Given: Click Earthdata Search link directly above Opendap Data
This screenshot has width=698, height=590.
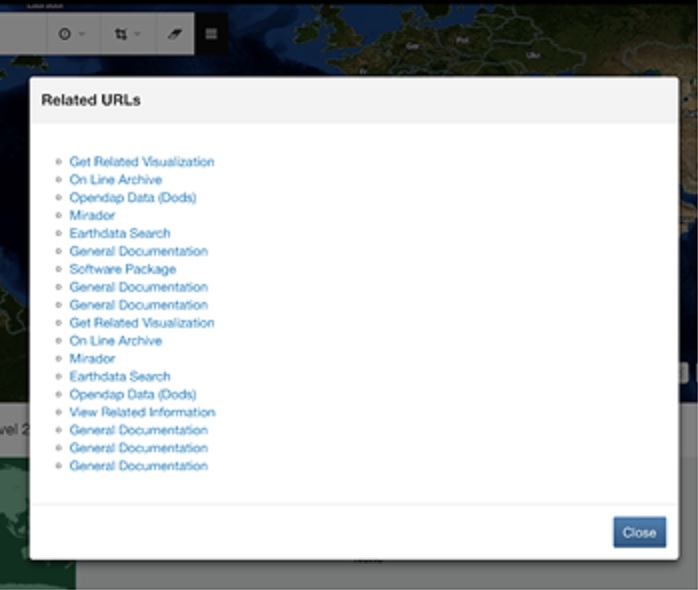Looking at the screenshot, I should [x=120, y=376].
